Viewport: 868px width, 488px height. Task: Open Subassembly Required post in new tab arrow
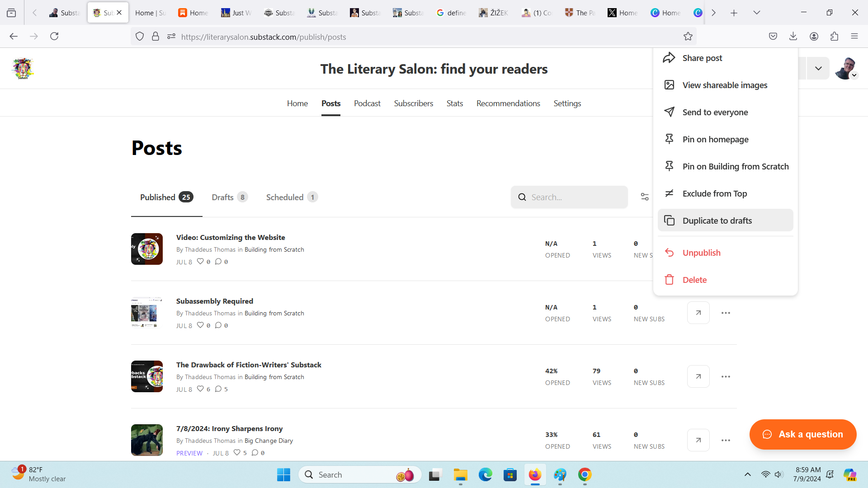pos(698,313)
